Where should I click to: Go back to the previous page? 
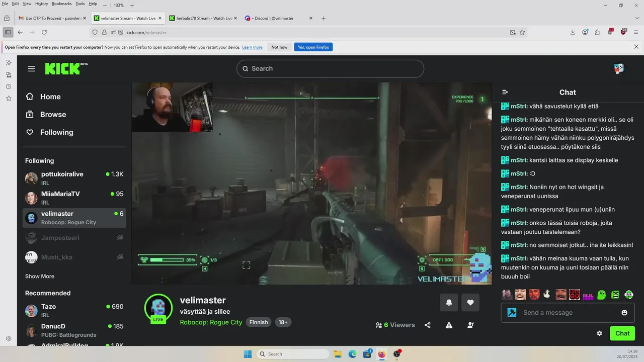[x=20, y=32]
